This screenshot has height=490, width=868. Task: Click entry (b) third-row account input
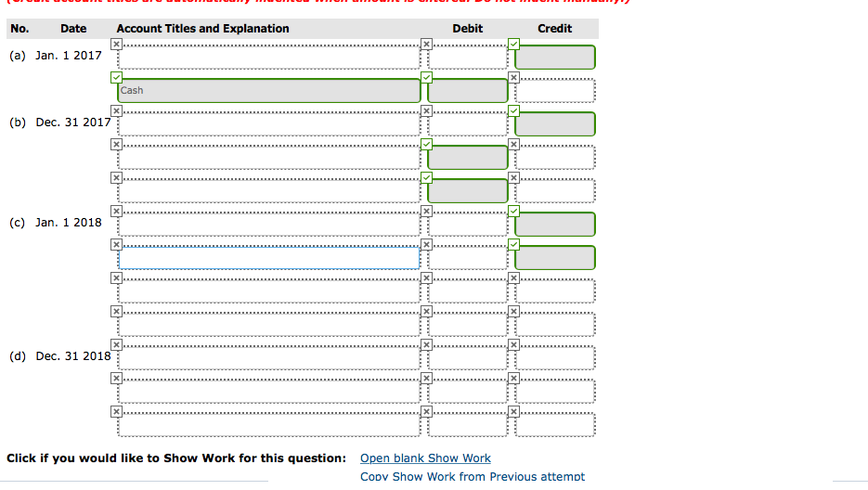click(x=269, y=191)
